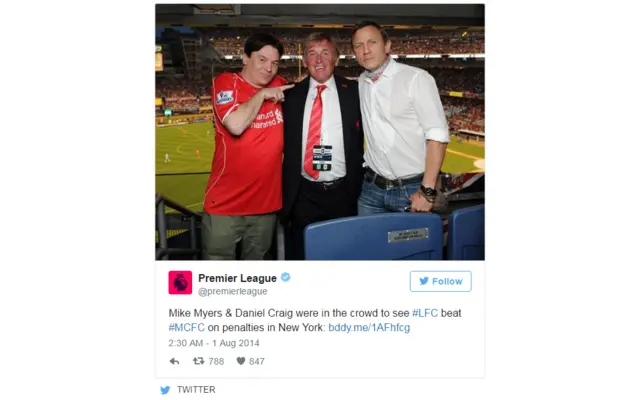Open the embedded tweet photo

coord(320,132)
